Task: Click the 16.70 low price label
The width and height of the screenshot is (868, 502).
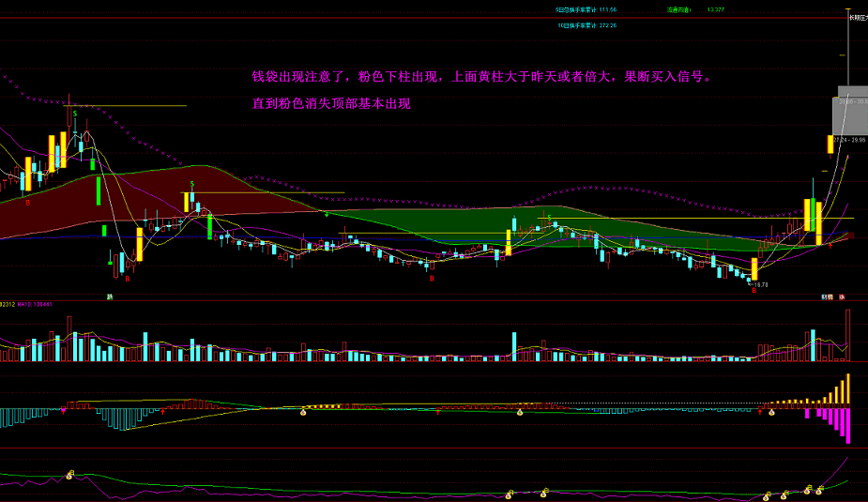Action: pyautogui.click(x=761, y=285)
